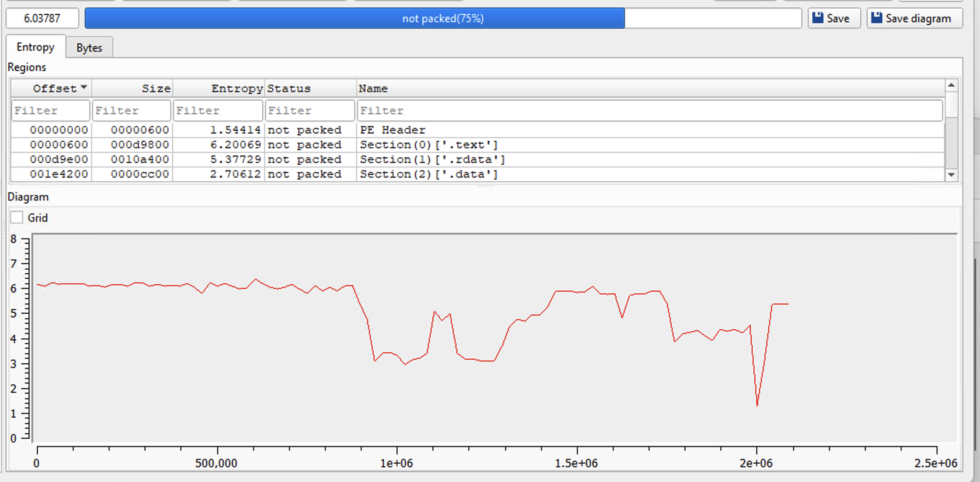Click the Offset filter field
Image resolution: width=980 pixels, height=482 pixels.
click(51, 111)
